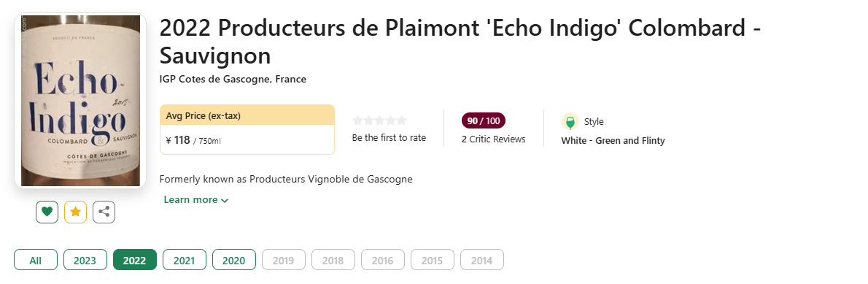Click the IGP Cotes de Gascogne, France link
868x284 pixels.
[x=233, y=79]
